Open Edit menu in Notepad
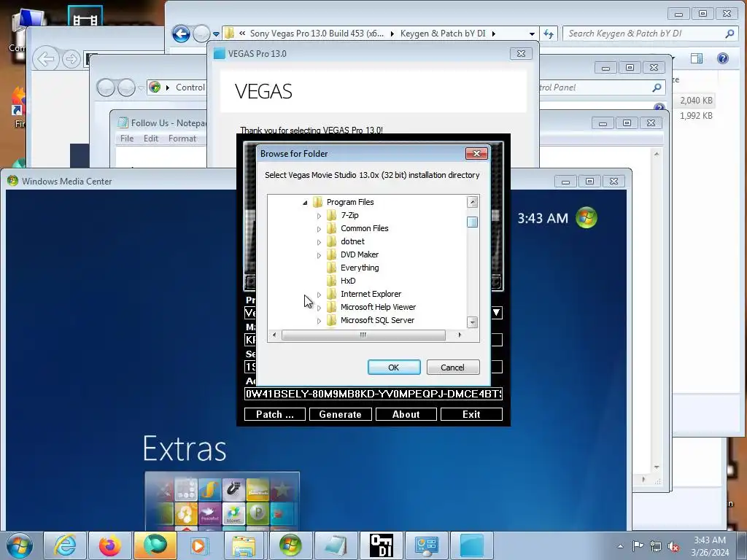This screenshot has width=747, height=560. (x=150, y=139)
